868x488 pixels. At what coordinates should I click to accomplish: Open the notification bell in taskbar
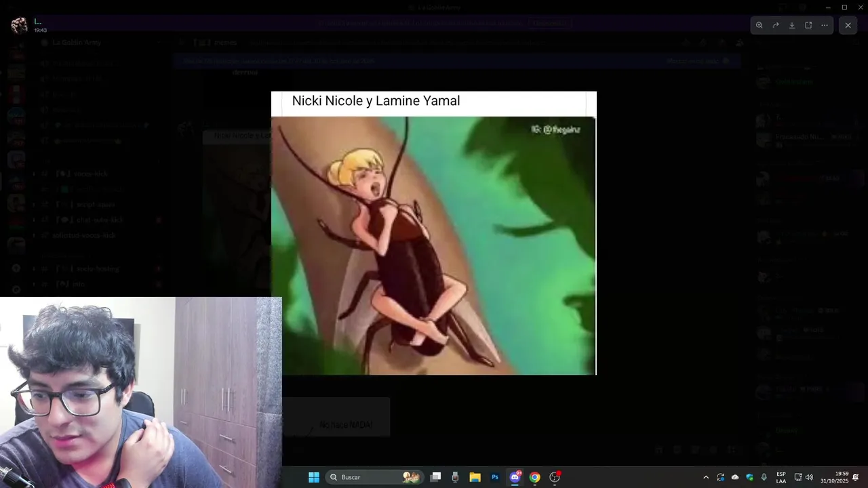point(856,477)
